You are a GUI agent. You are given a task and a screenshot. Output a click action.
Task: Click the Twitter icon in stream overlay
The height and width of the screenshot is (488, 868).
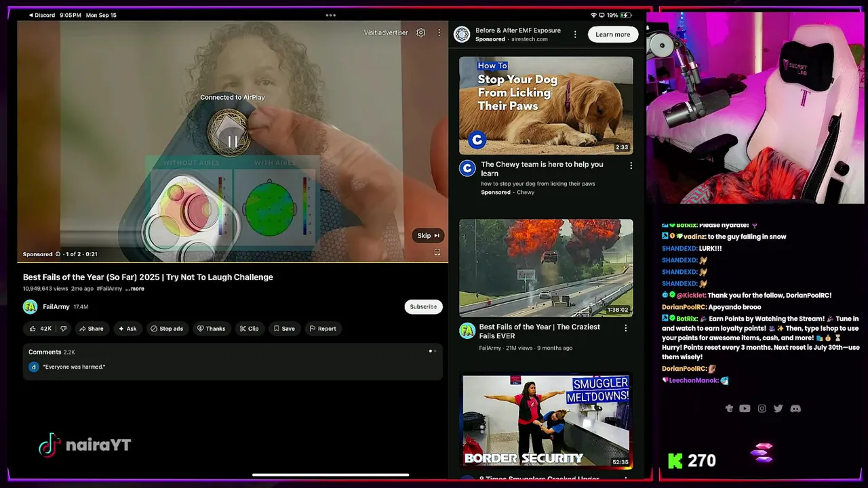click(x=778, y=409)
